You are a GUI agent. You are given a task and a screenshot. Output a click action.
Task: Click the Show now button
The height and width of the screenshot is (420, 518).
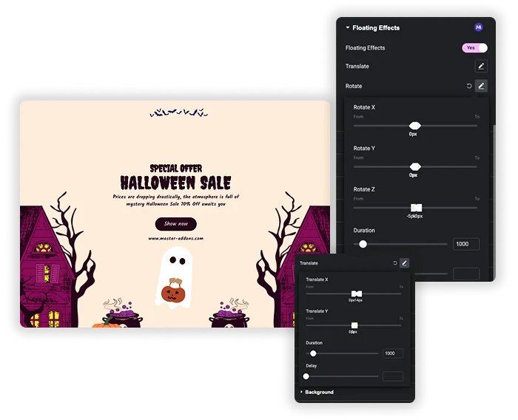[176, 224]
